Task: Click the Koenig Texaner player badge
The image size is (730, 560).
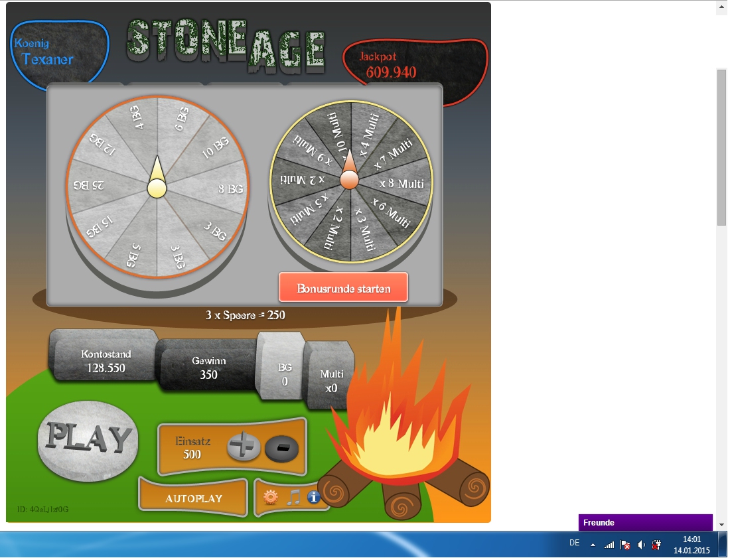Action: tap(60, 54)
